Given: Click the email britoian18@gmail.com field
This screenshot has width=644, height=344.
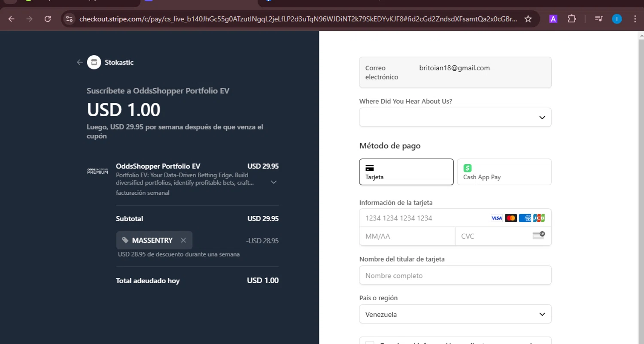Looking at the screenshot, I should tap(455, 72).
